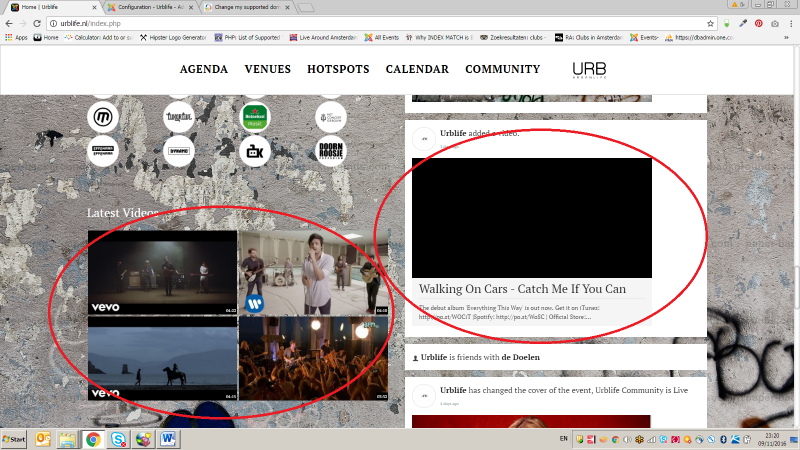Image resolution: width=800 pixels, height=450 pixels.
Task: Open the Live Around Amsterdam bookmark
Action: click(323, 37)
